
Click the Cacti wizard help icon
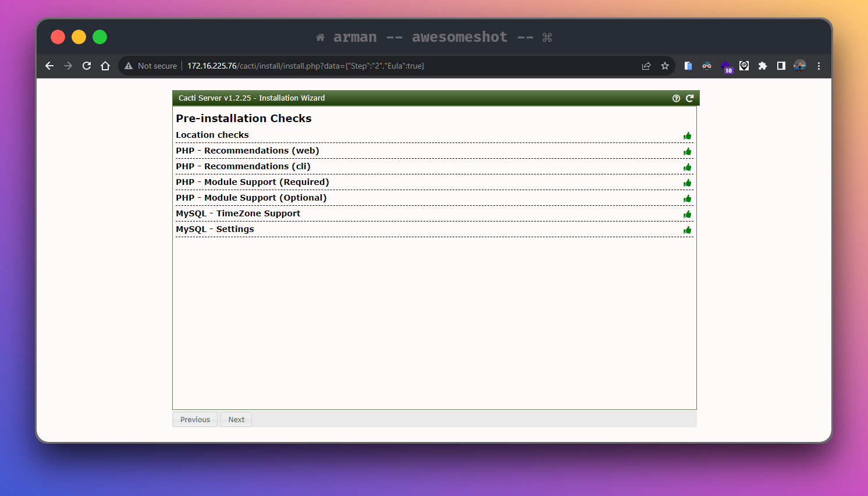(676, 98)
